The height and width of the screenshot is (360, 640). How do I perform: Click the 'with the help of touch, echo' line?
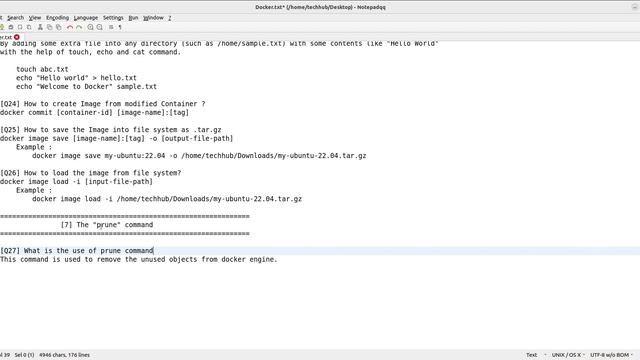[90, 52]
